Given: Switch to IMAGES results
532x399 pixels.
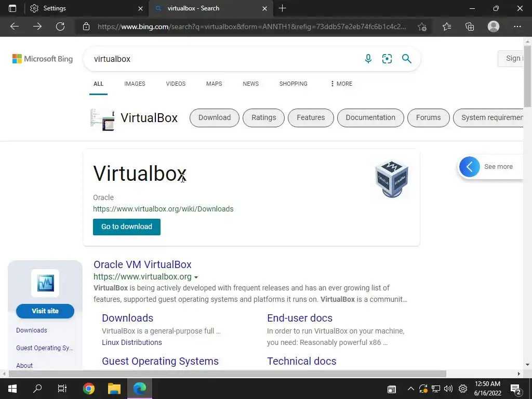Looking at the screenshot, I should (135, 84).
